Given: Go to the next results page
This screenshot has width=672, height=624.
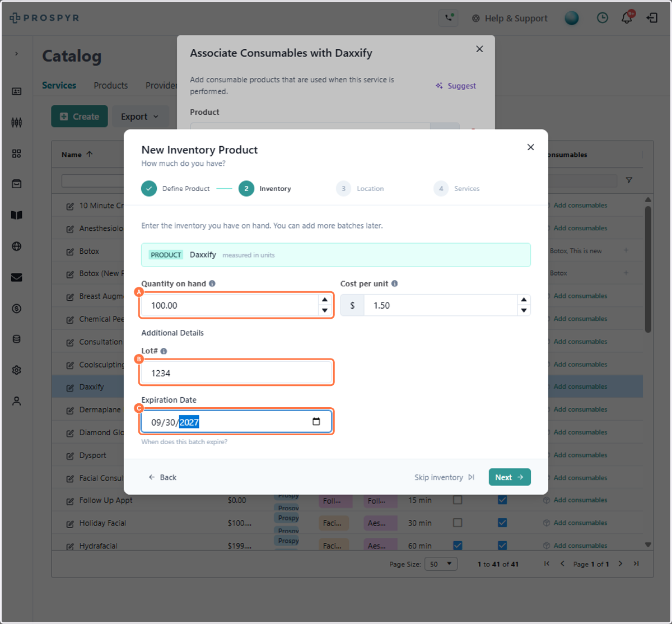Looking at the screenshot, I should pyautogui.click(x=620, y=564).
